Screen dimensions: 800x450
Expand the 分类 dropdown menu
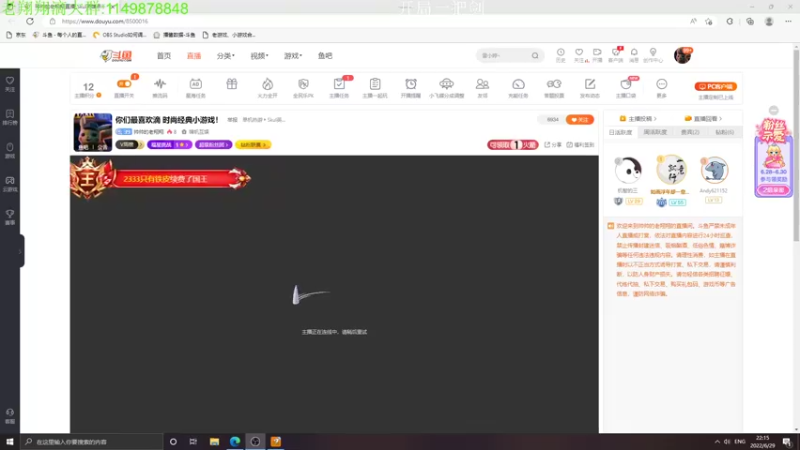tap(226, 56)
